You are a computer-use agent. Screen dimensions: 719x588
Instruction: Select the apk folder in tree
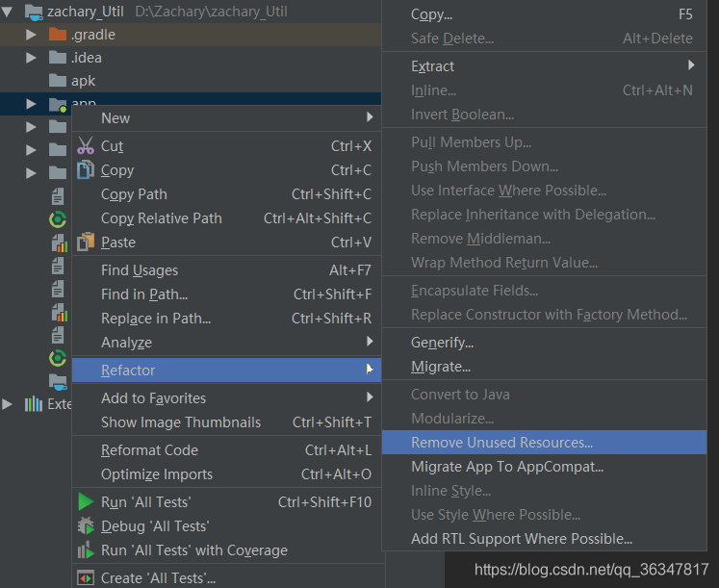point(83,81)
